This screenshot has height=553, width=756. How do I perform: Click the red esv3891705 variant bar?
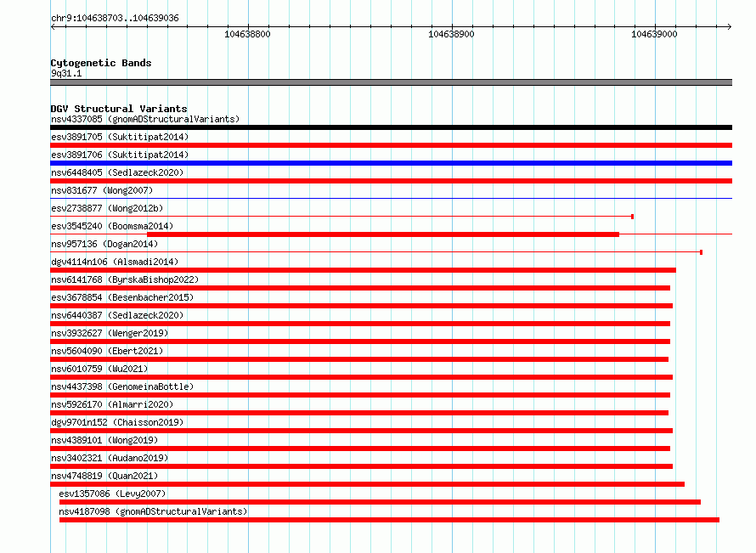coord(391,145)
